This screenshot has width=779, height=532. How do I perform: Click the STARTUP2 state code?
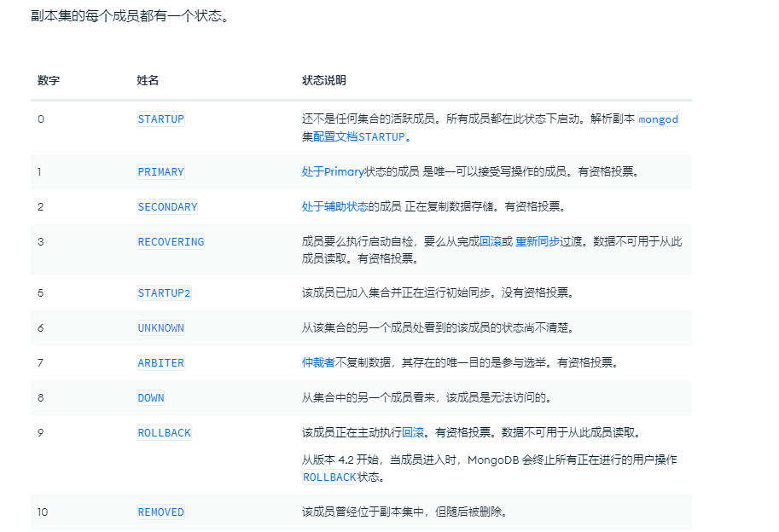pos(164,293)
